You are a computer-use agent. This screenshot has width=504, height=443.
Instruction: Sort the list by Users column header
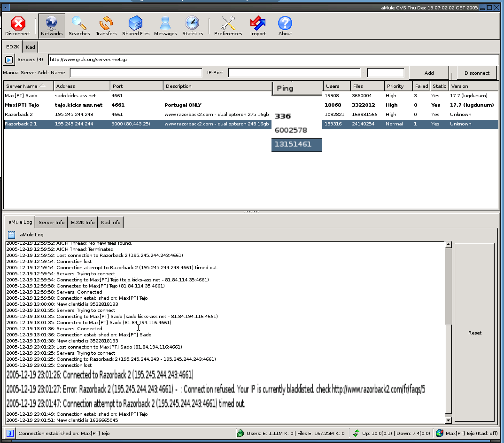(336, 86)
